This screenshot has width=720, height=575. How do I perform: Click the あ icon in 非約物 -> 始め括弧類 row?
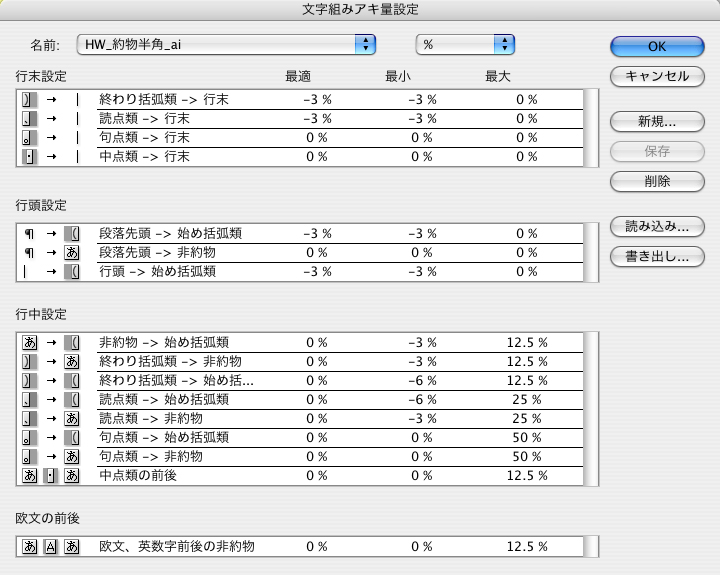click(28, 342)
